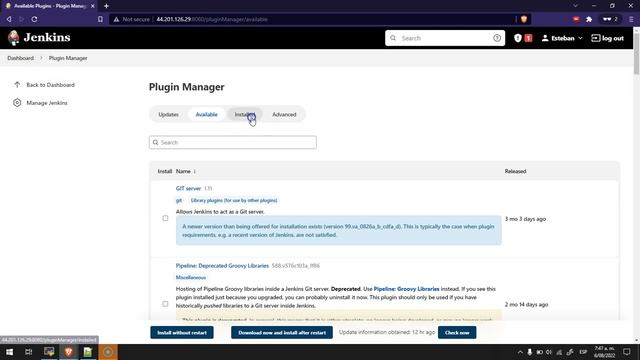
Task: Open the notifications icon in system tray
Action: (627, 352)
